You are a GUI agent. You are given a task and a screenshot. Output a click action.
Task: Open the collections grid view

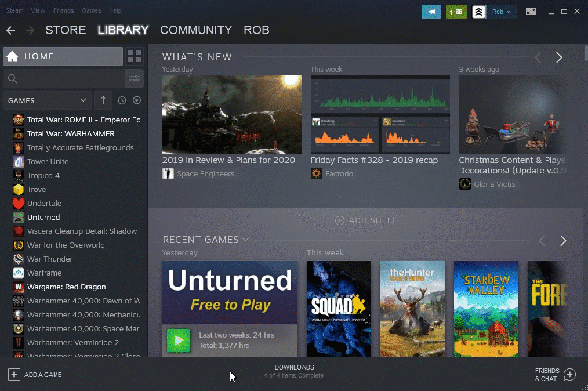(135, 56)
